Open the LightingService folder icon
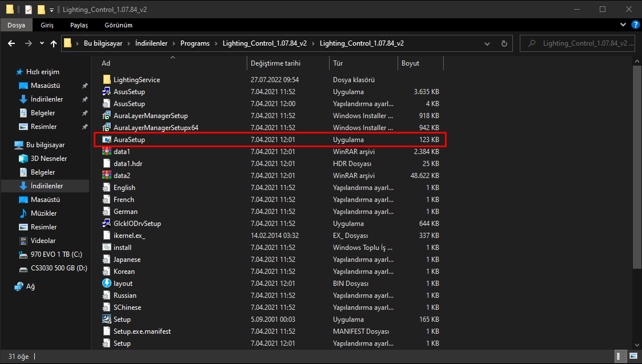The width and height of the screenshot is (642, 364). click(106, 80)
